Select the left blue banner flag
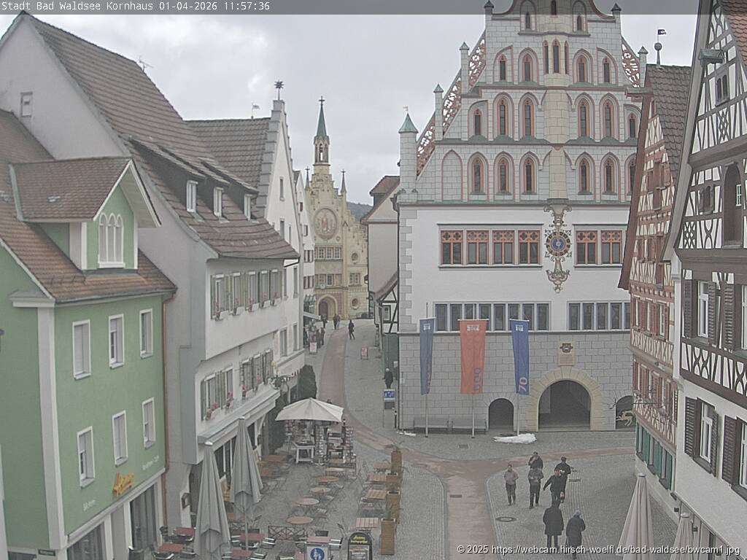This screenshot has width=747, height=560. tap(426, 355)
